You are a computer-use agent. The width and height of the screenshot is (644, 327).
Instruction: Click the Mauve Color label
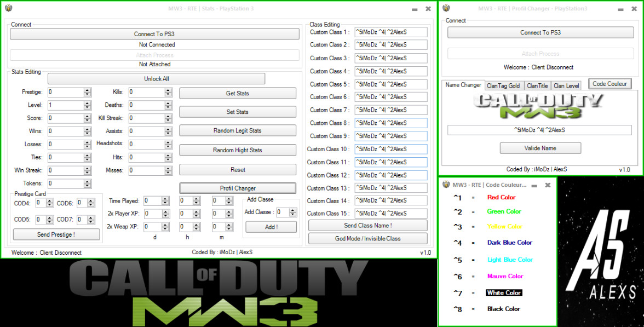click(505, 277)
